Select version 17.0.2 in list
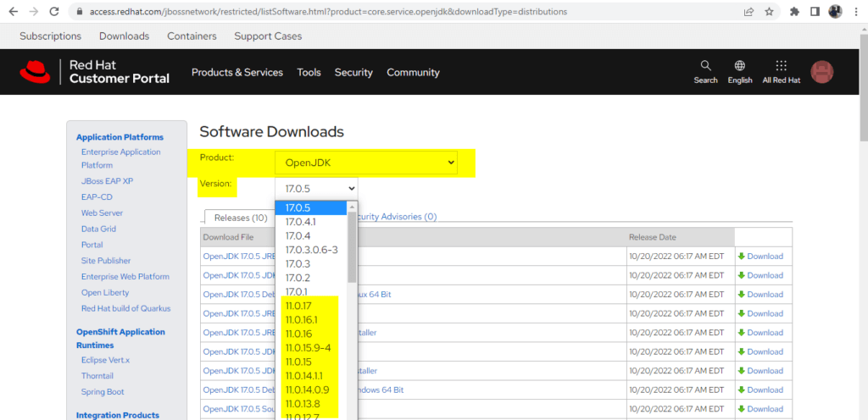 coord(310,278)
